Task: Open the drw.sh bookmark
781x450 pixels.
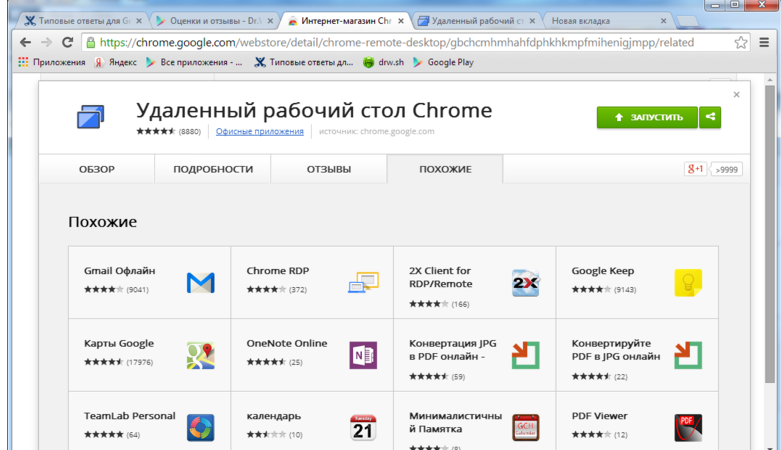Action: coord(384,62)
